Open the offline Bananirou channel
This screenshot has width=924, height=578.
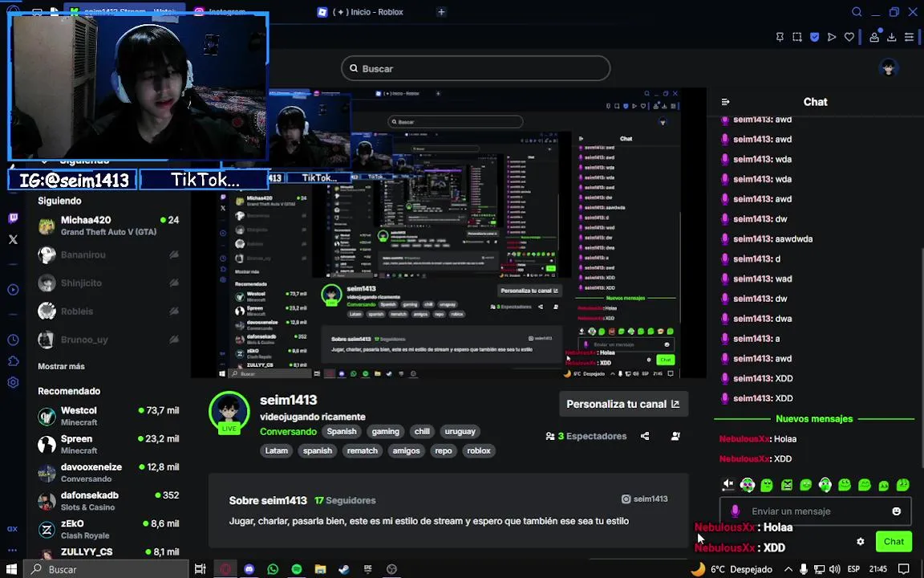(107, 254)
